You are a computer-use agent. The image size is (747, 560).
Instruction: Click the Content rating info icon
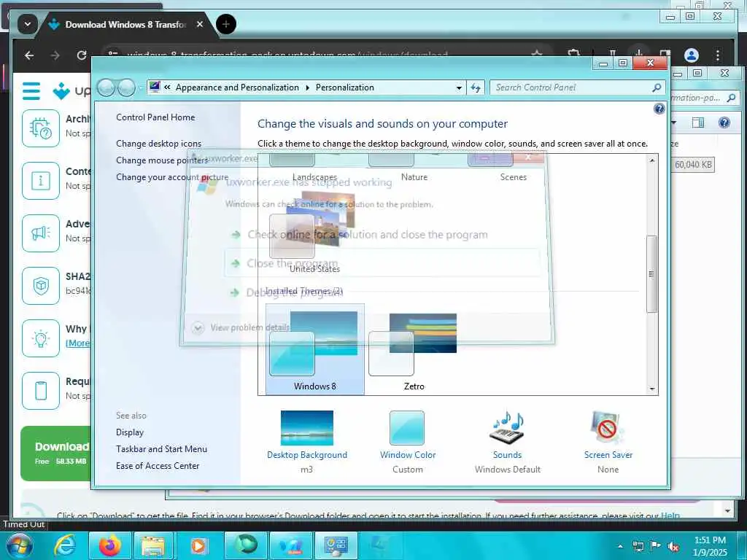click(41, 181)
